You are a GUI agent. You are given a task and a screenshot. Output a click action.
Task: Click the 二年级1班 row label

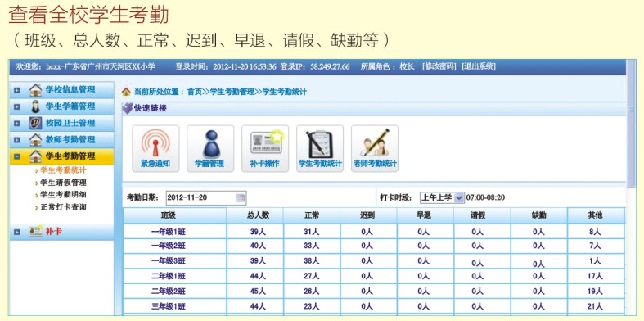(x=169, y=276)
